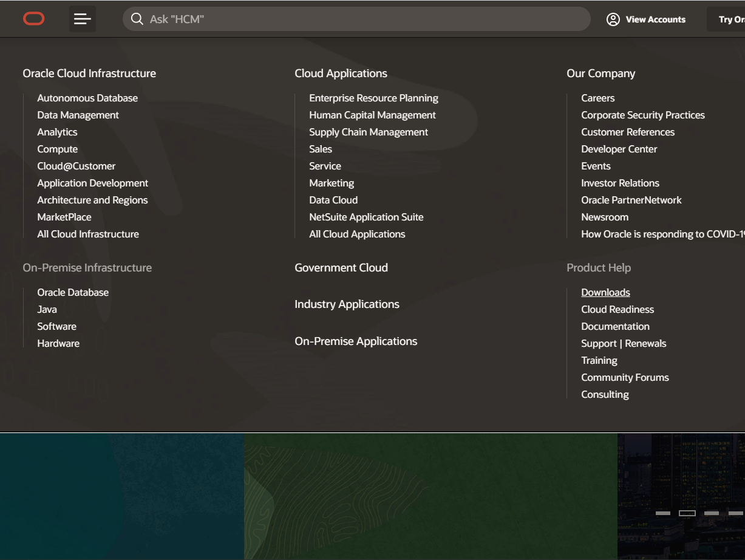Select Analytics under Cloud Infrastructure
This screenshot has height=560, width=745.
coord(57,132)
